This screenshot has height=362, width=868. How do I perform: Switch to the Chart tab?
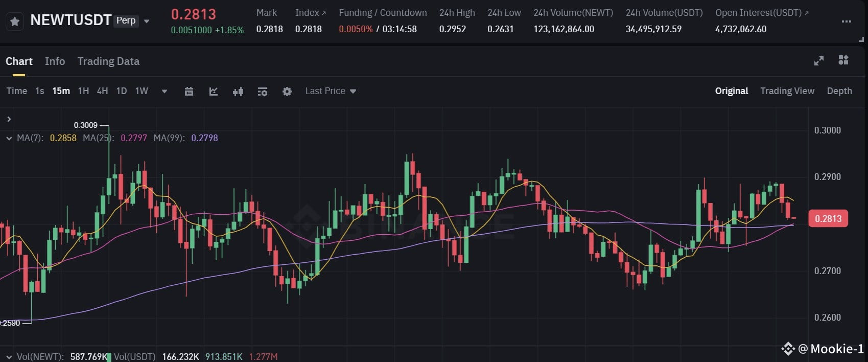(19, 61)
